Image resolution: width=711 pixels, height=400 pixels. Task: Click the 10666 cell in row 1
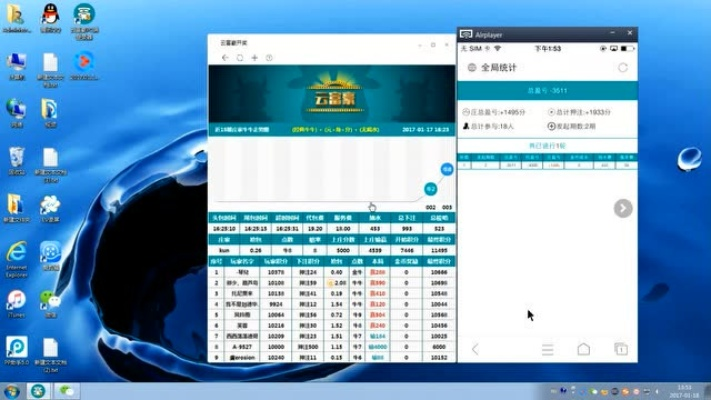pos(439,272)
